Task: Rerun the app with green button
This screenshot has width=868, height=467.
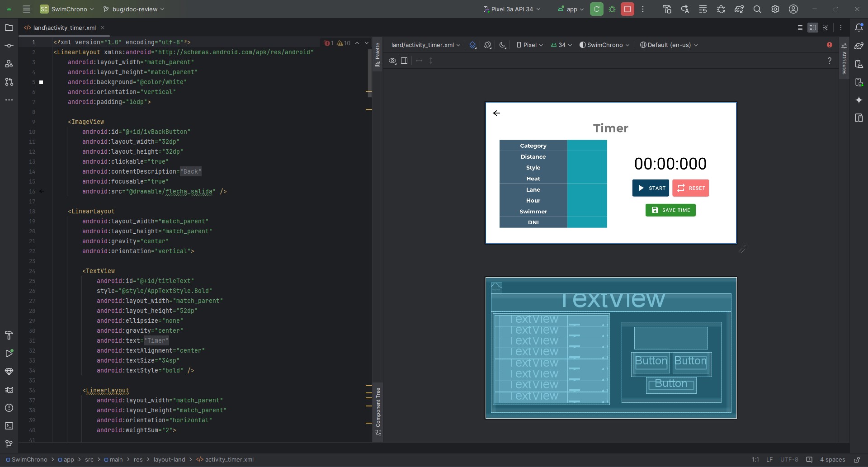Action: tap(597, 9)
